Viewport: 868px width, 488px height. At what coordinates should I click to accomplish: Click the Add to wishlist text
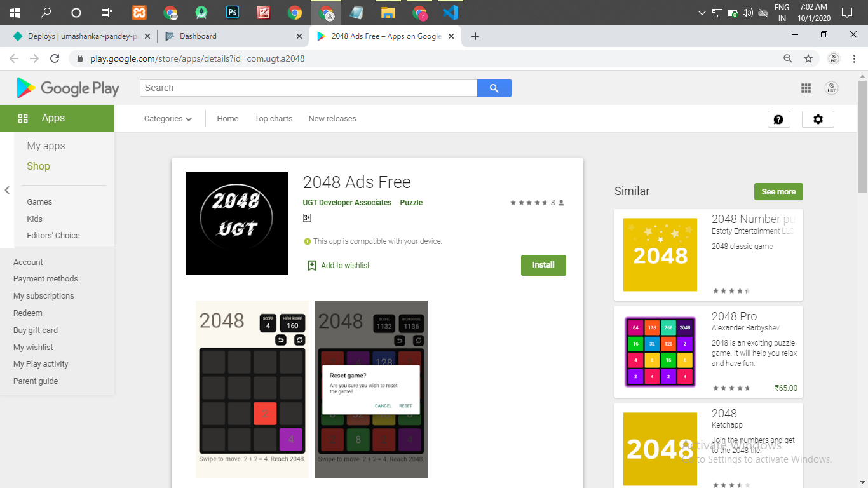(x=345, y=266)
